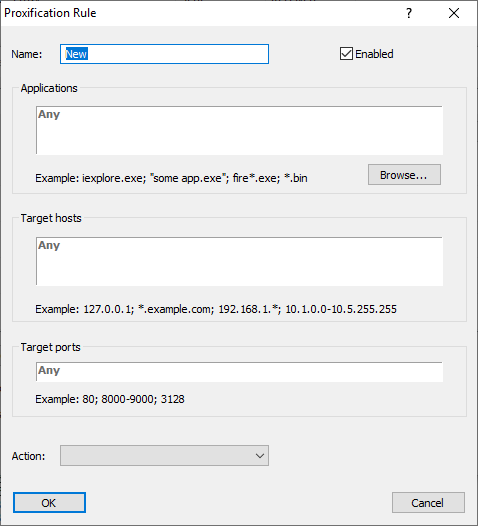Cancel the Proxification Rule dialog
This screenshot has height=526, width=478.
pyautogui.click(x=428, y=503)
